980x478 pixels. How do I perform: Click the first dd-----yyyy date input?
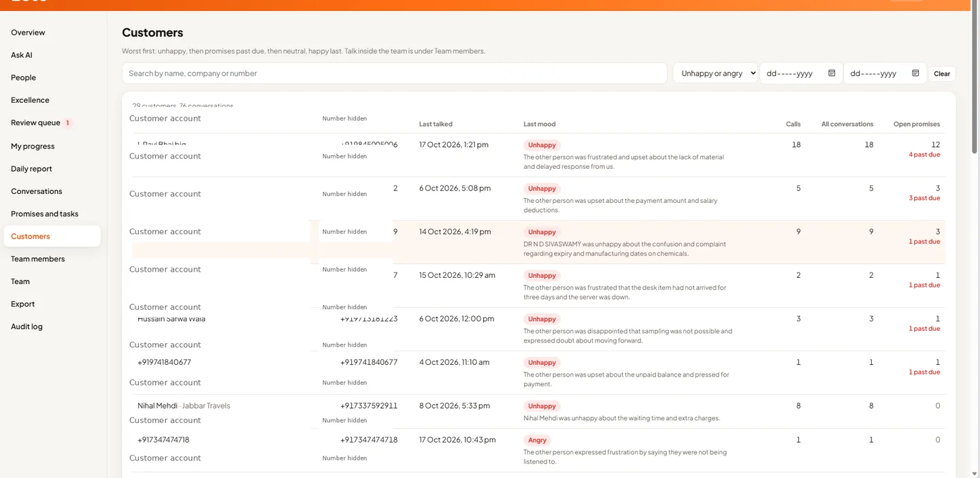(801, 74)
